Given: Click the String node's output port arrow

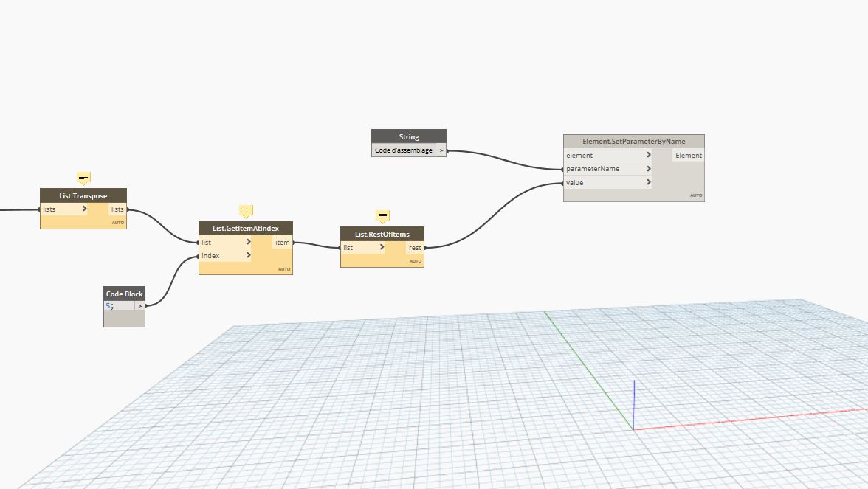Looking at the screenshot, I should coord(441,150).
